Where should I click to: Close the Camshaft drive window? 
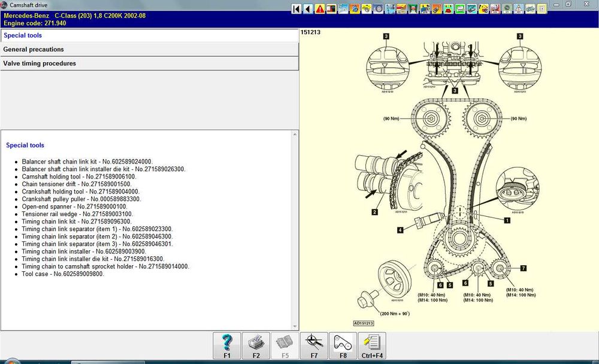587,4
